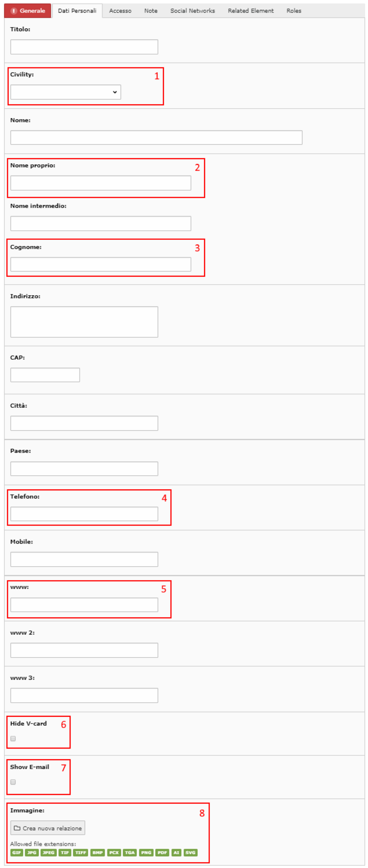The image size is (368, 868).
Task: Click the PNG file extension badge
Action: point(146,853)
